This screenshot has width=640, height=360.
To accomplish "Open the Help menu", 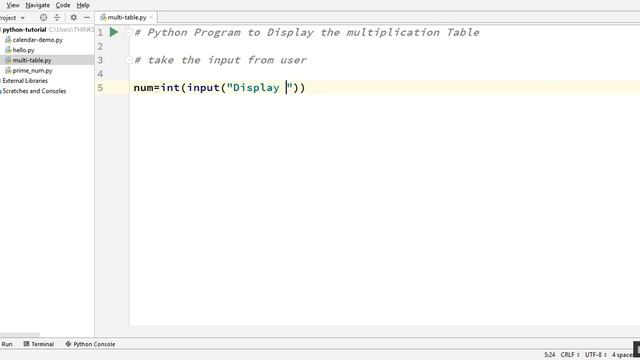I will coord(83,5).
